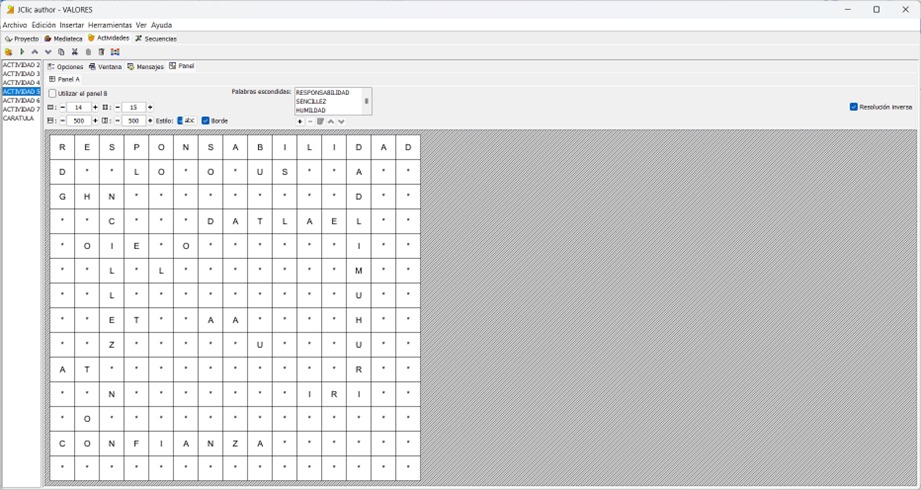This screenshot has height=490, width=921.
Task: Click the add new activity icon
Action: [x=9, y=52]
